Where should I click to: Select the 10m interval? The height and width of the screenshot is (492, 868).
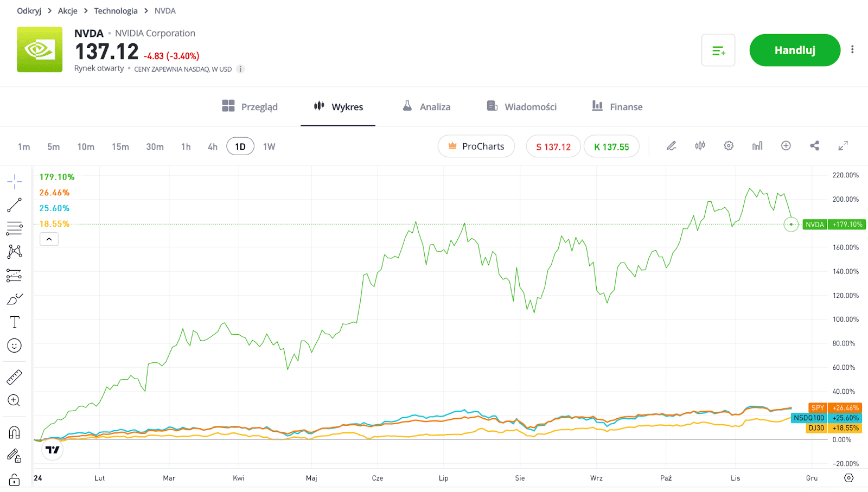coord(86,147)
